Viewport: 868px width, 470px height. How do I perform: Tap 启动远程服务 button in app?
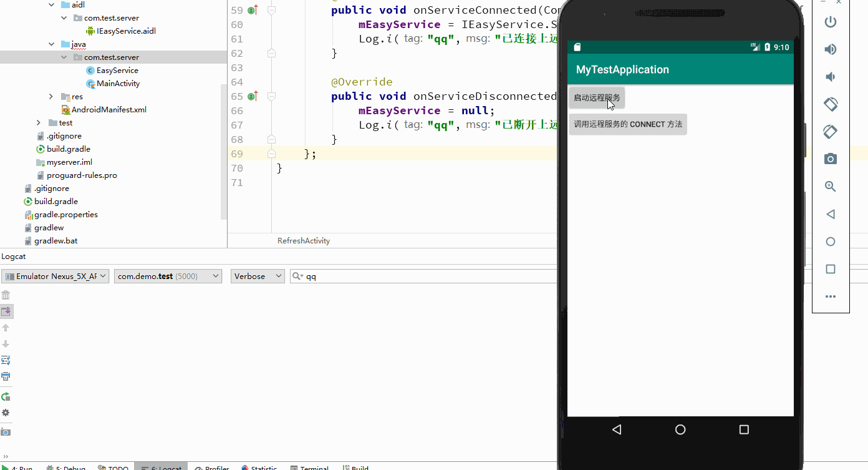tap(597, 98)
